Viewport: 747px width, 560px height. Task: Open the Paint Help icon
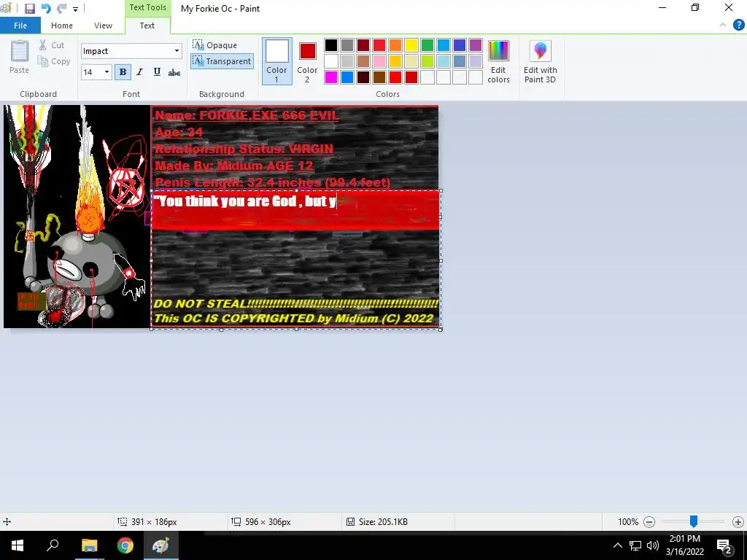pos(738,26)
